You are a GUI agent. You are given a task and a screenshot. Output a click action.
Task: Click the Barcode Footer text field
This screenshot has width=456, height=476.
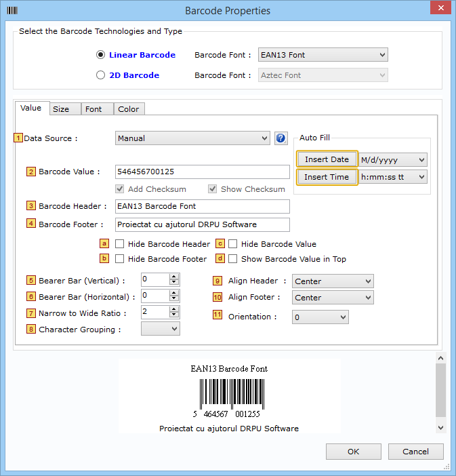203,224
